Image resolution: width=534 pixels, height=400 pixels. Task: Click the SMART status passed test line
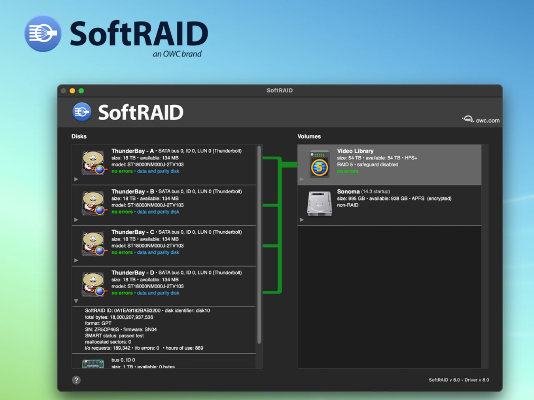[114, 336]
